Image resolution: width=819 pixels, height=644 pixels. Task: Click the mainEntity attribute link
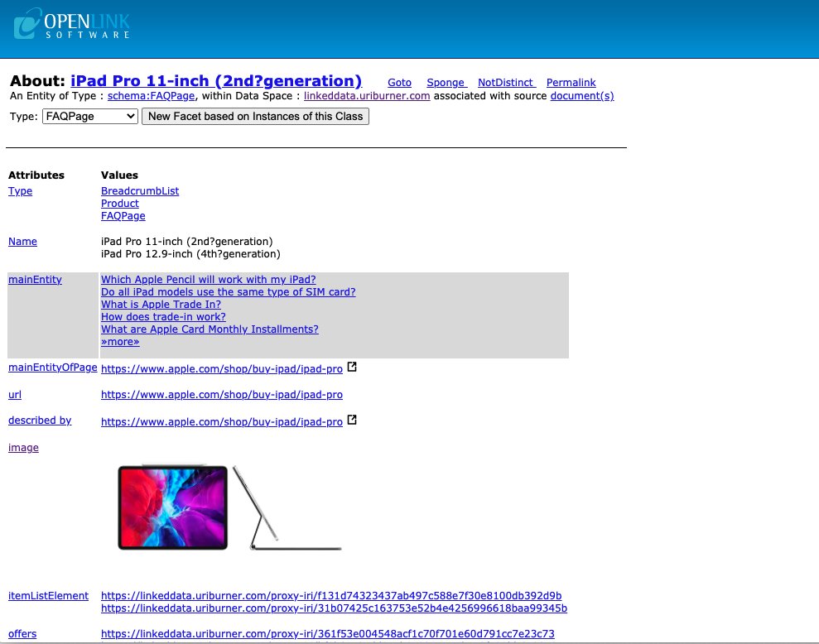[35, 280]
